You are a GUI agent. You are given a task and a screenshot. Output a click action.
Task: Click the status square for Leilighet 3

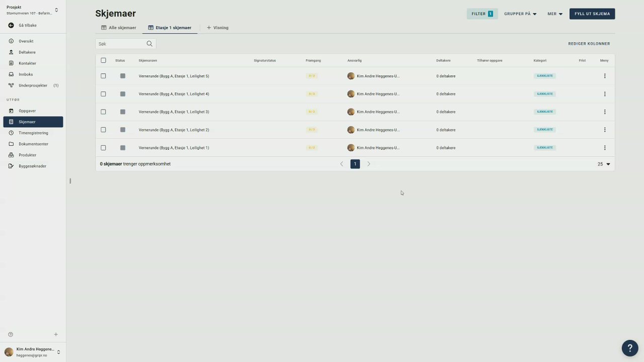coord(122,112)
